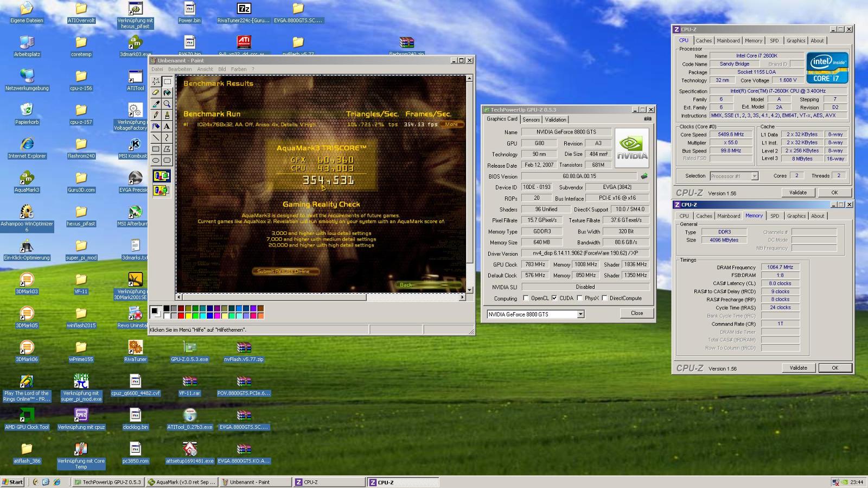Pick the Eraser tool in Paint
The width and height of the screenshot is (868, 488).
pos(156,93)
